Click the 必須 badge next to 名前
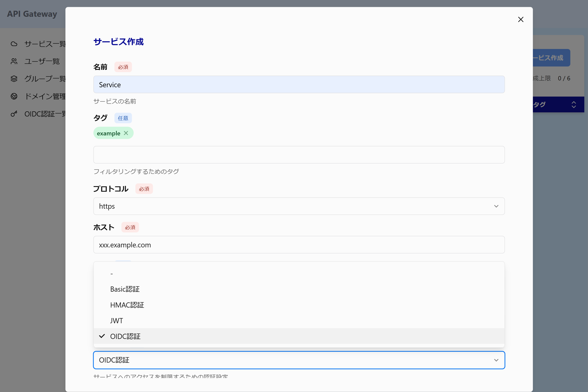This screenshot has width=588, height=392. [123, 67]
